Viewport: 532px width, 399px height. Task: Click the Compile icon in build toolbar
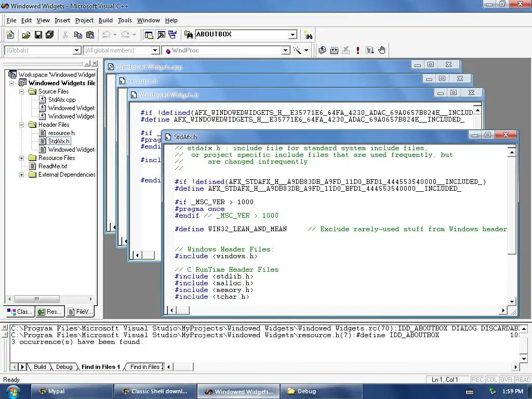coord(322,50)
